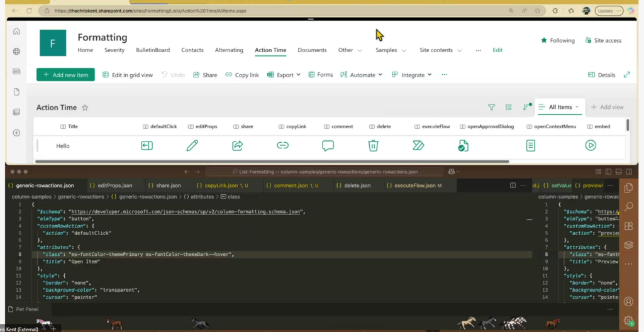Image resolution: width=644 pixels, height=332 pixels.
Task: Click the executeFlow icon in Hello row
Action: tap(418, 145)
